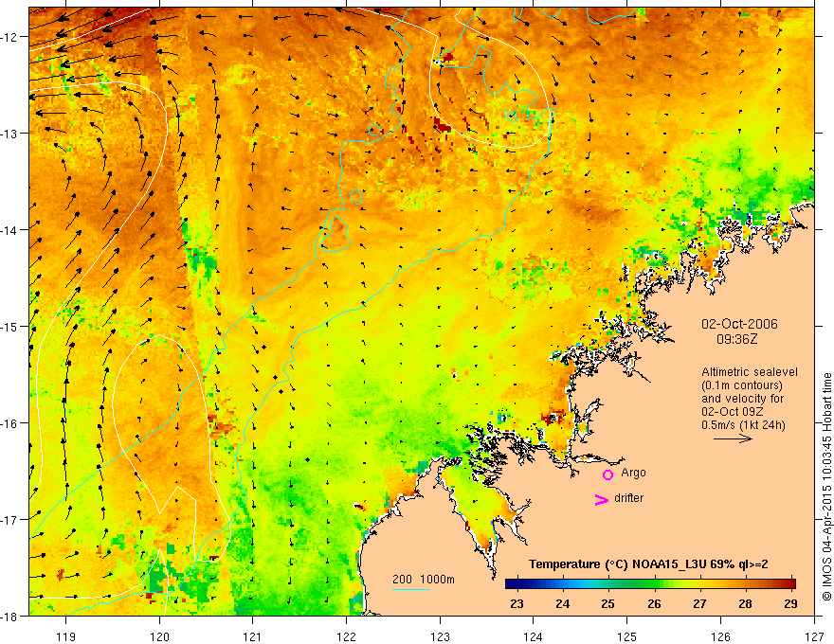Click latitude axis label -14
This screenshot has width=834, height=644.
tap(10, 230)
